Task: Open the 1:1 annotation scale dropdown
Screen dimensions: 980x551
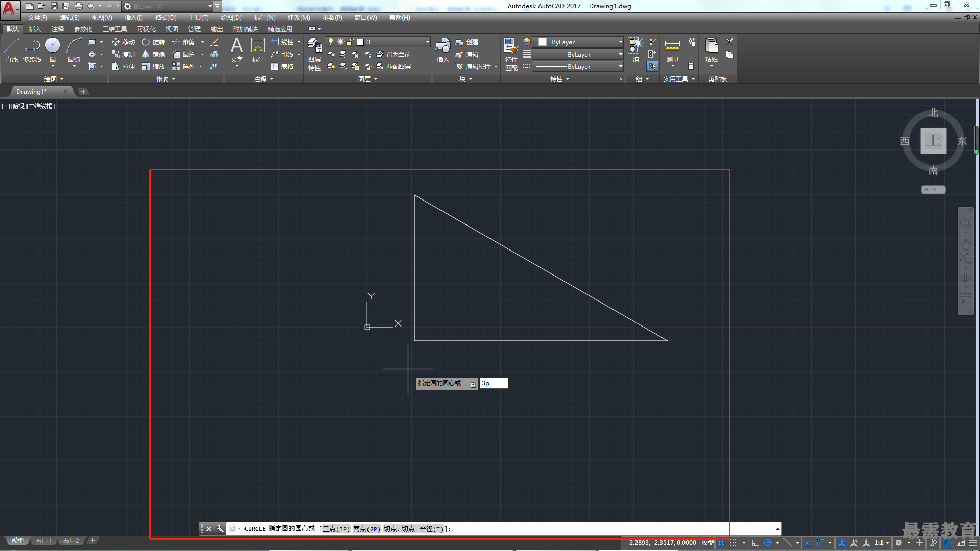Action: coord(881,543)
